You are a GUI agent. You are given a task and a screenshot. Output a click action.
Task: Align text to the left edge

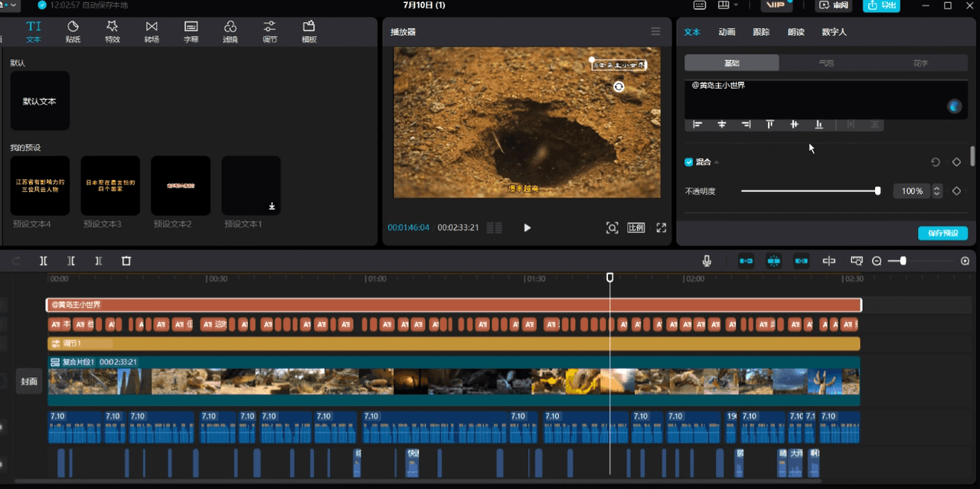[x=697, y=124]
